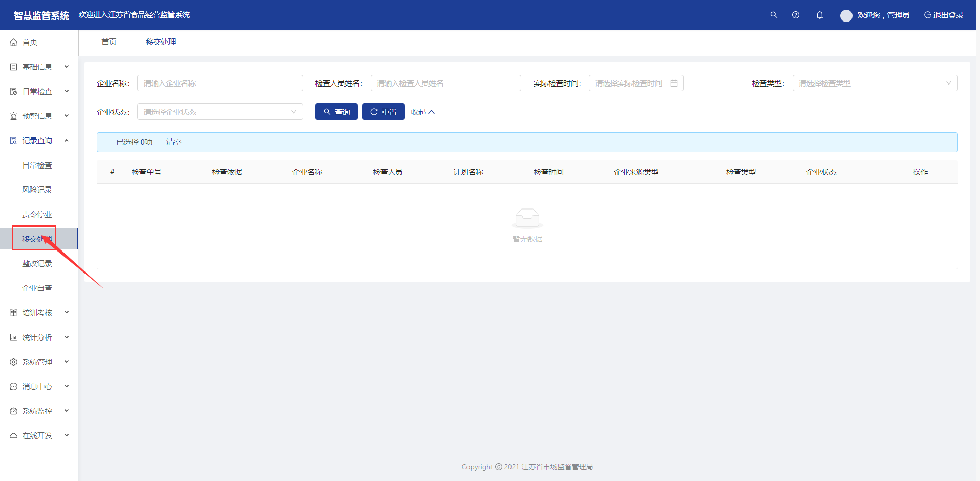
Task: Collapse filters with 收起 link
Action: 422,112
